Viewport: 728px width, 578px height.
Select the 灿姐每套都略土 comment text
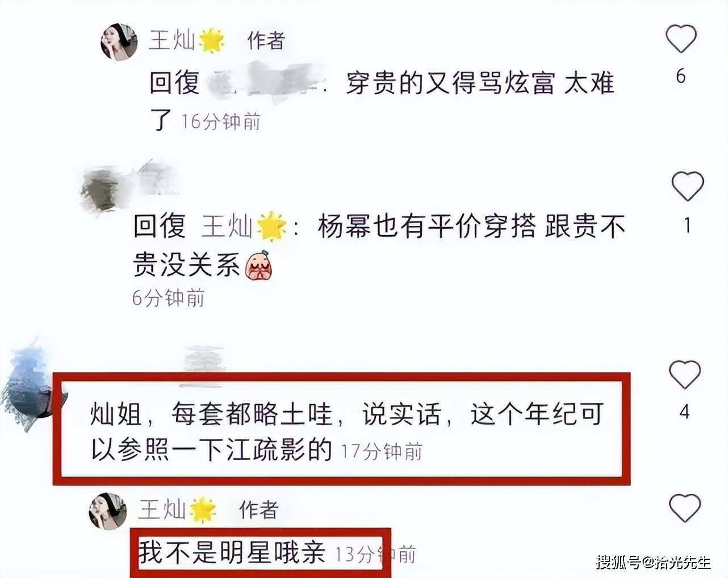tap(346, 432)
